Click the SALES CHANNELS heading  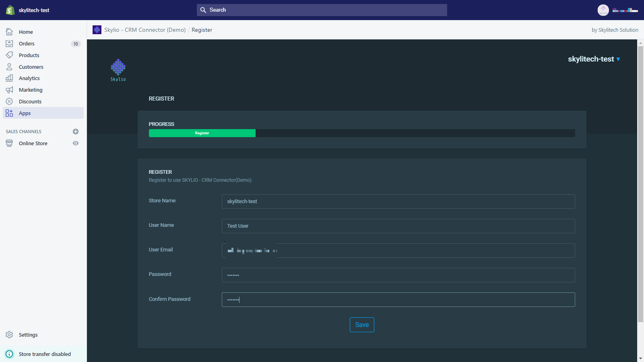pyautogui.click(x=23, y=132)
